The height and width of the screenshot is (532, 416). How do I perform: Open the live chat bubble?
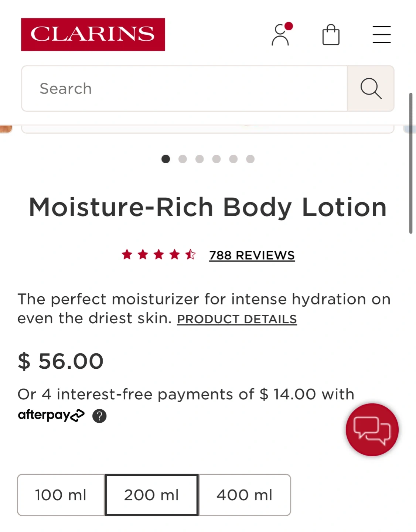click(x=372, y=430)
